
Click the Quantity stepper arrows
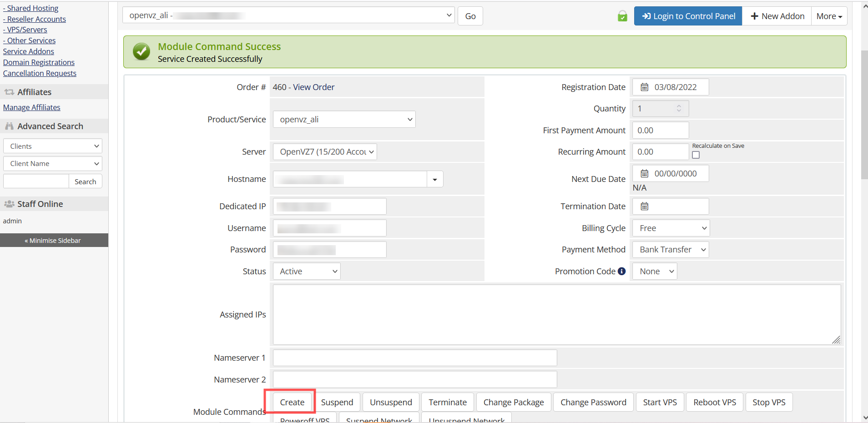point(679,109)
